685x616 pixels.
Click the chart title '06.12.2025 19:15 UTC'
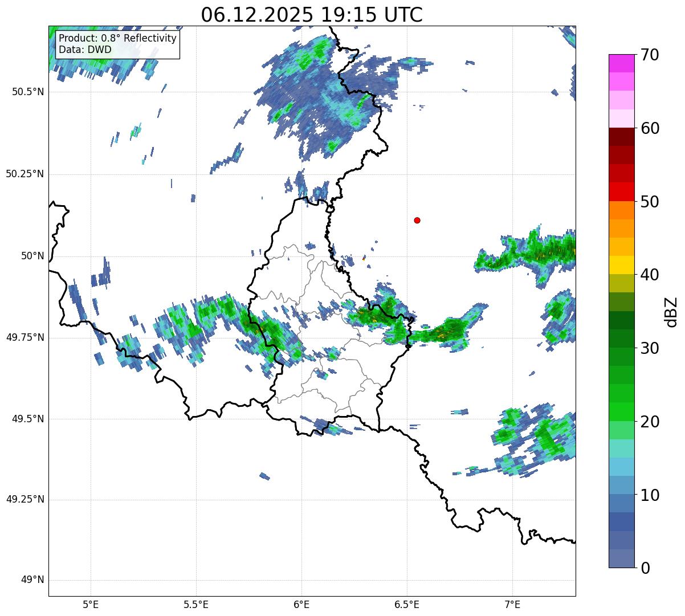point(312,14)
